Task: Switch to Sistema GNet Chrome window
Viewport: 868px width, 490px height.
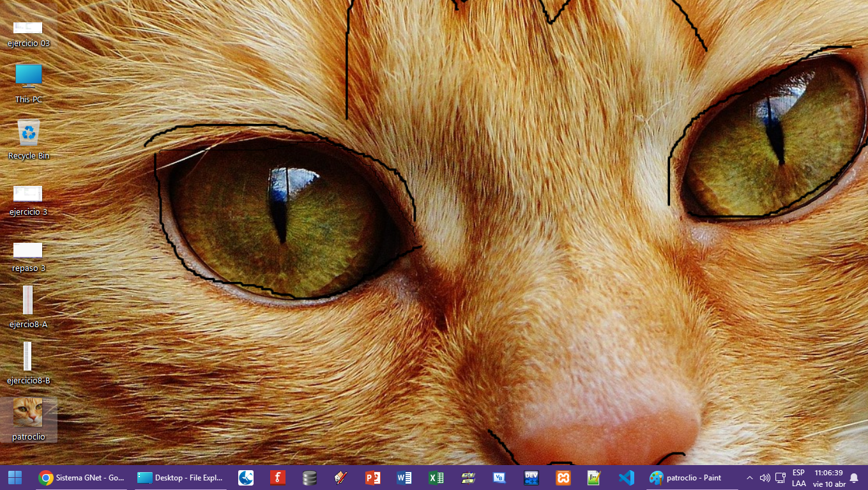Action: (x=81, y=478)
